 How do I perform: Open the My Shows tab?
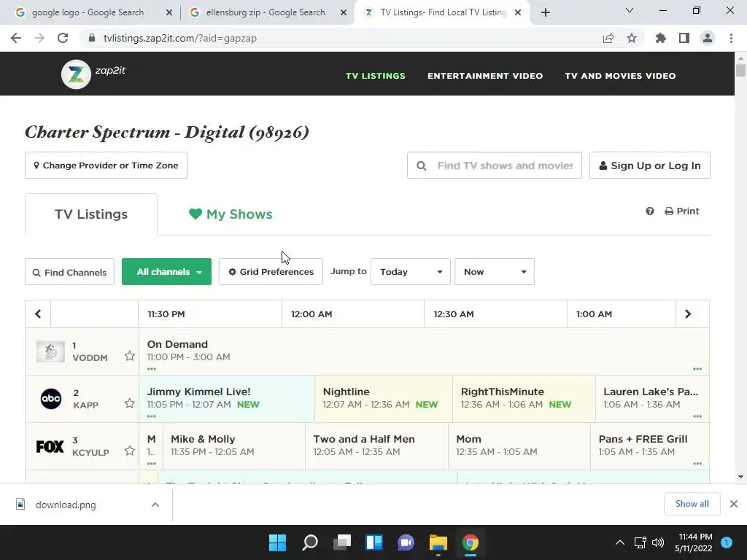tap(231, 214)
